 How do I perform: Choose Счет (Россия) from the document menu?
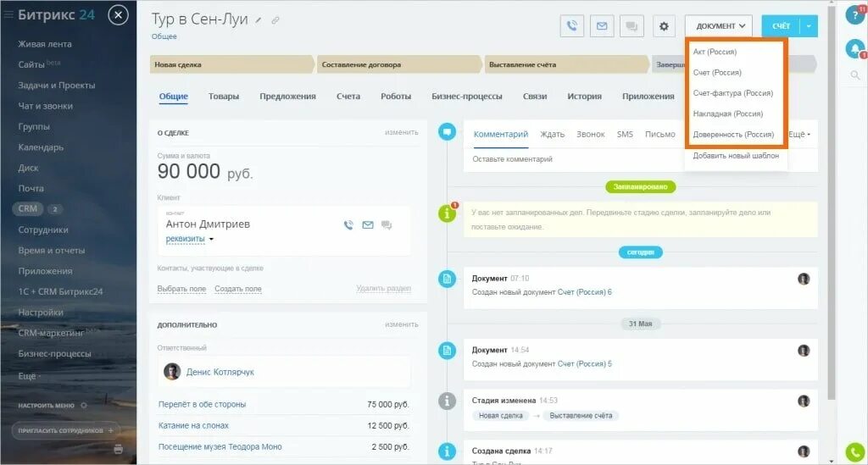pyautogui.click(x=717, y=73)
